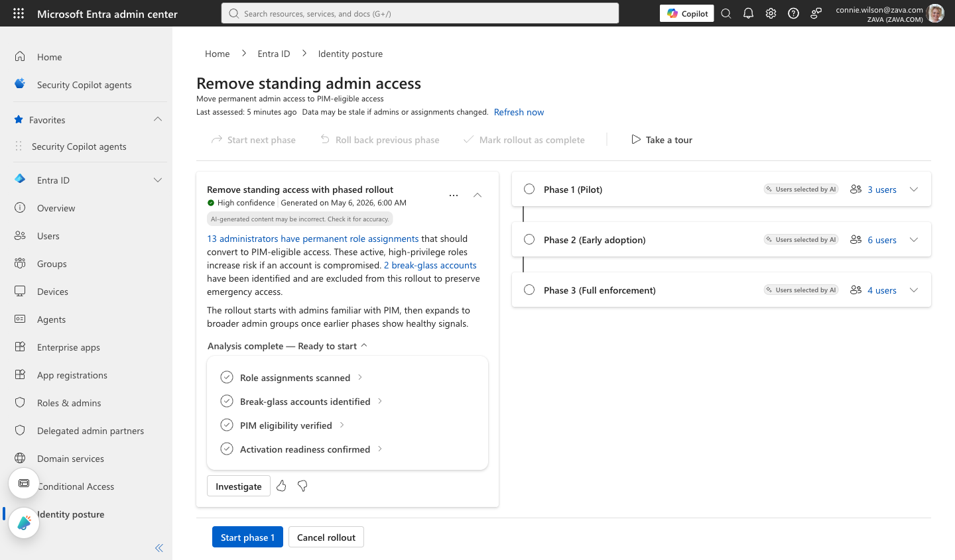
Task: Open the notifications bell
Action: click(x=748, y=13)
